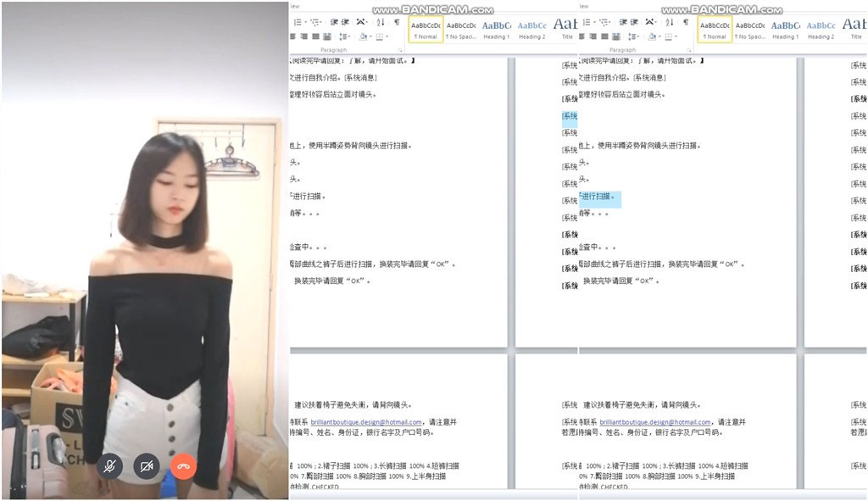Turn off the camera in the video call
This screenshot has width=868, height=501.
[147, 466]
